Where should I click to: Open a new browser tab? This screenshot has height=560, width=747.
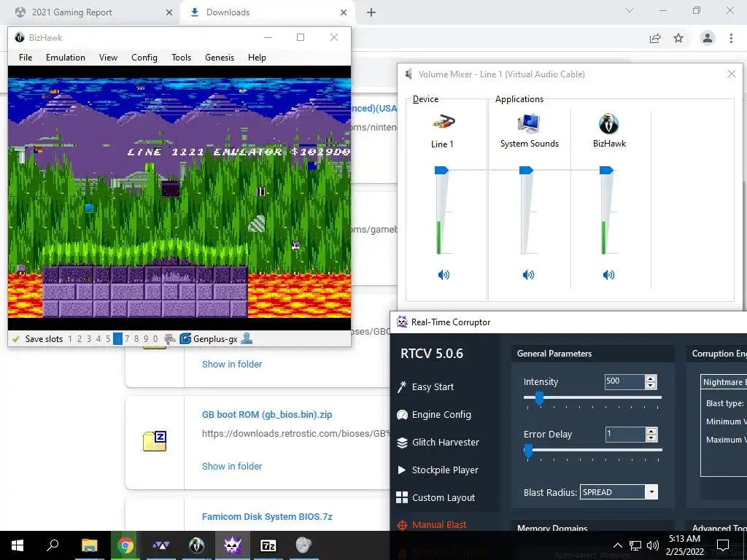tap(371, 13)
